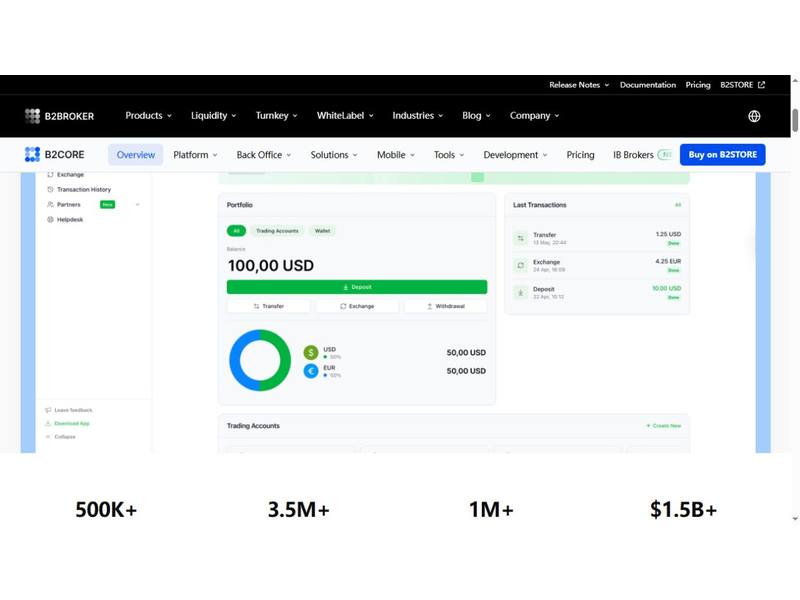Click the Transaction History clock icon

(x=50, y=189)
